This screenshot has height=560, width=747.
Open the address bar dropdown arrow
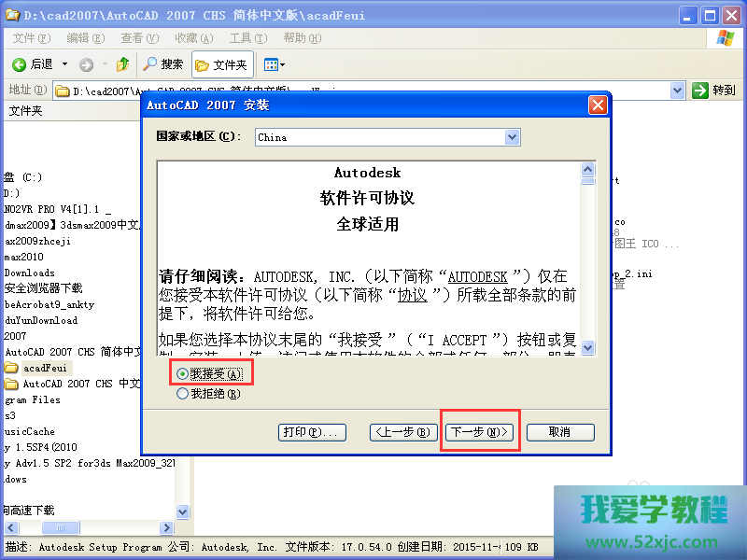click(679, 91)
